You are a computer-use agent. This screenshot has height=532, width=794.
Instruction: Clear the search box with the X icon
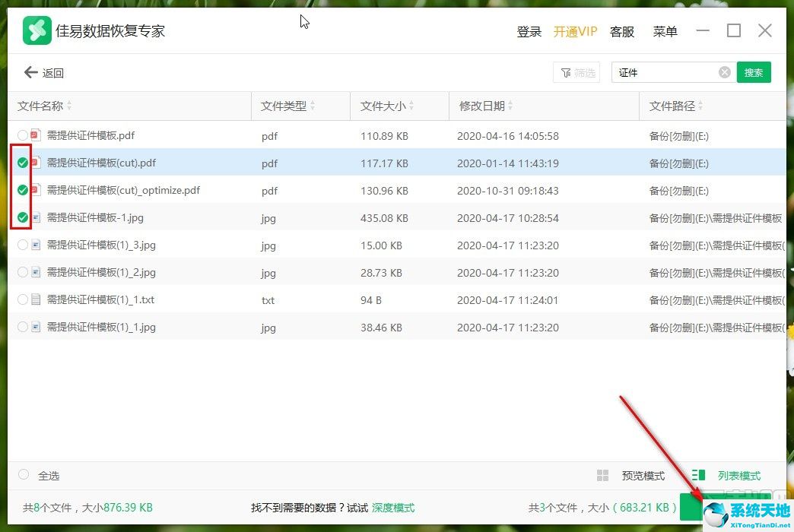724,71
